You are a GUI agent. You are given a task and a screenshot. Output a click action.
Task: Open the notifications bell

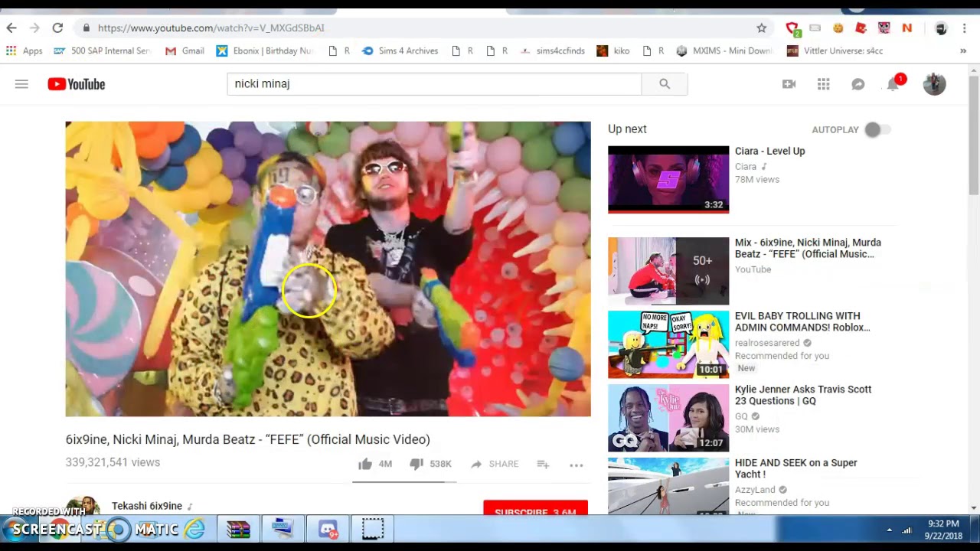click(x=893, y=83)
